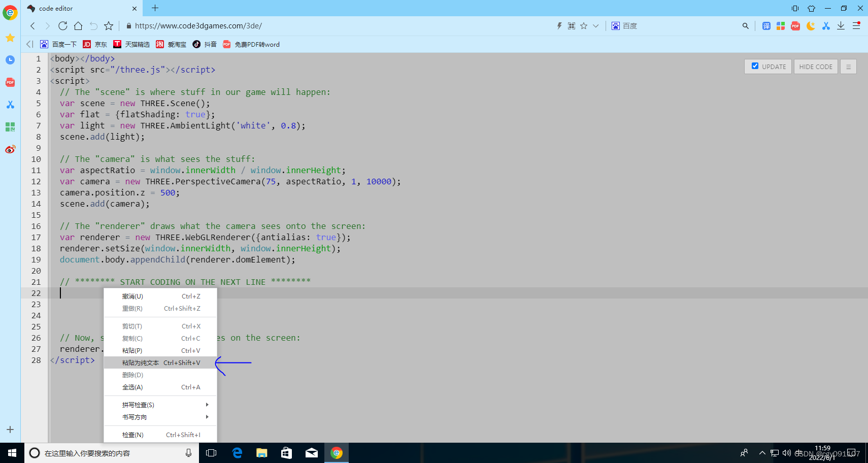Open the Weibo icon in the sidebar
This screenshot has width=868, height=463.
pos(10,149)
